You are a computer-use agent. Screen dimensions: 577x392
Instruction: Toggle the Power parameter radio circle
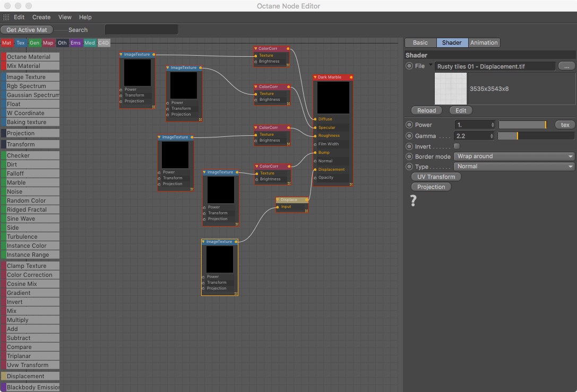pyautogui.click(x=409, y=125)
